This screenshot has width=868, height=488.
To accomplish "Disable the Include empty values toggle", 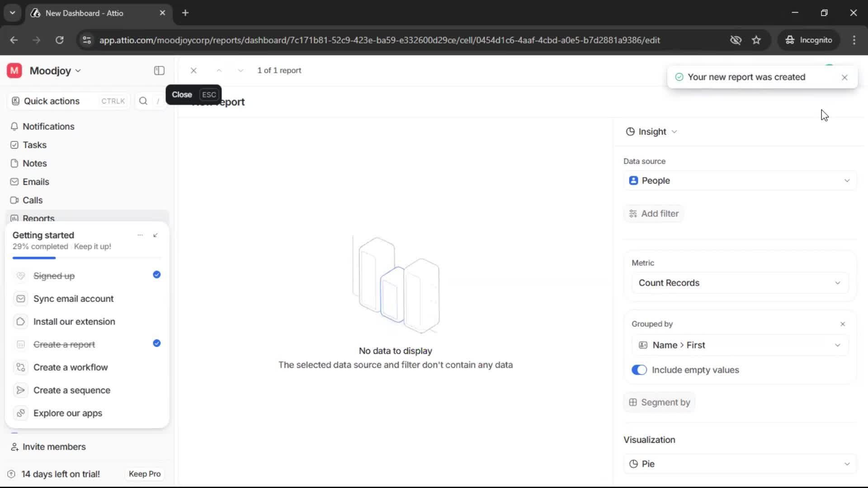I will tap(639, 370).
